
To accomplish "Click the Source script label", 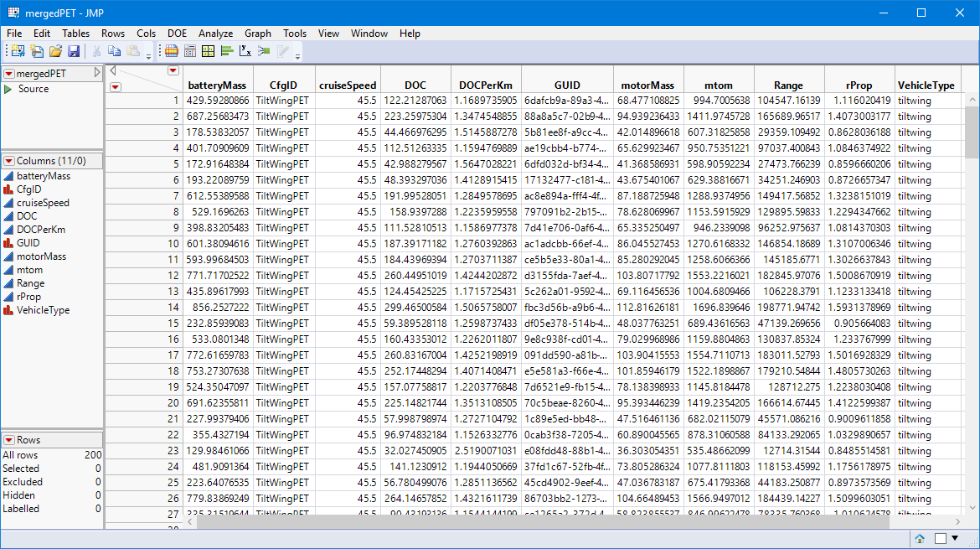I will tap(34, 90).
